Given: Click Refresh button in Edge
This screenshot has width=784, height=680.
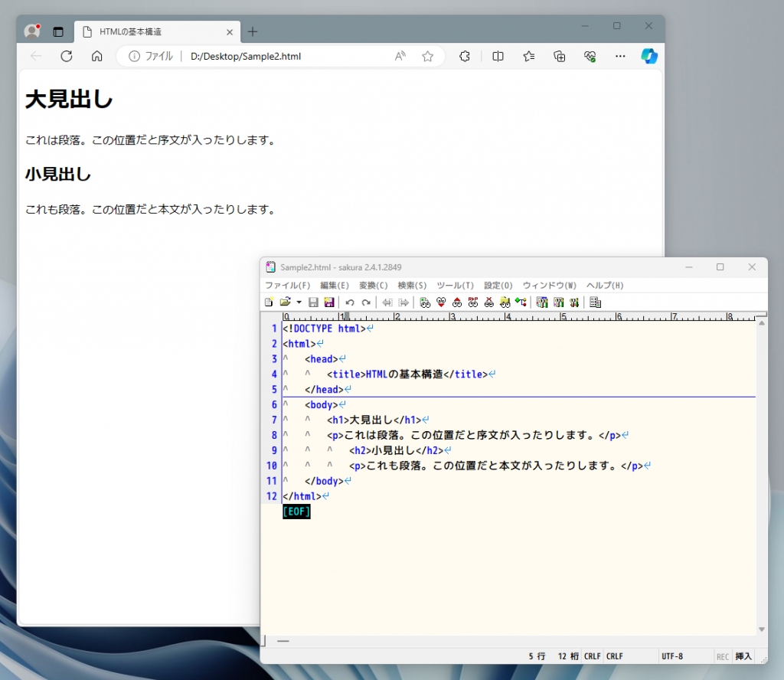Looking at the screenshot, I should (x=67, y=56).
